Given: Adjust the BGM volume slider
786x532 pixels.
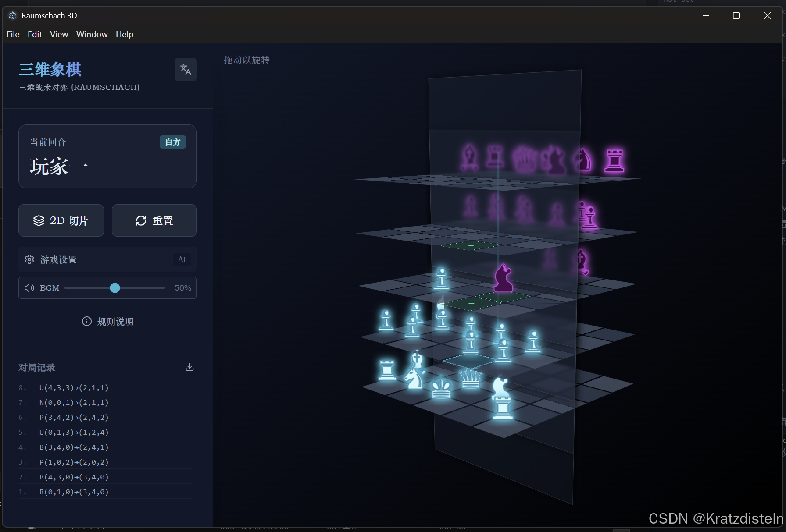Looking at the screenshot, I should (115, 288).
